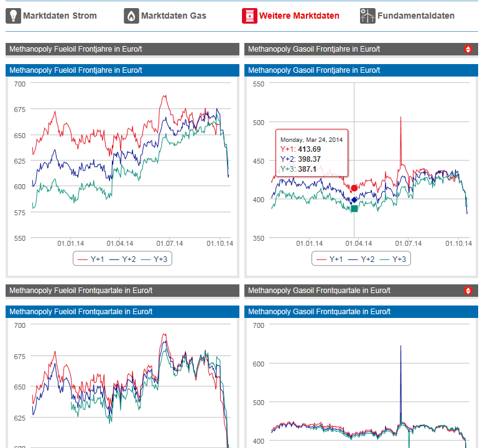Image resolution: width=485 pixels, height=448 pixels.
Task: Click the wind turbine Fundamentaldaten icon
Action: click(367, 16)
